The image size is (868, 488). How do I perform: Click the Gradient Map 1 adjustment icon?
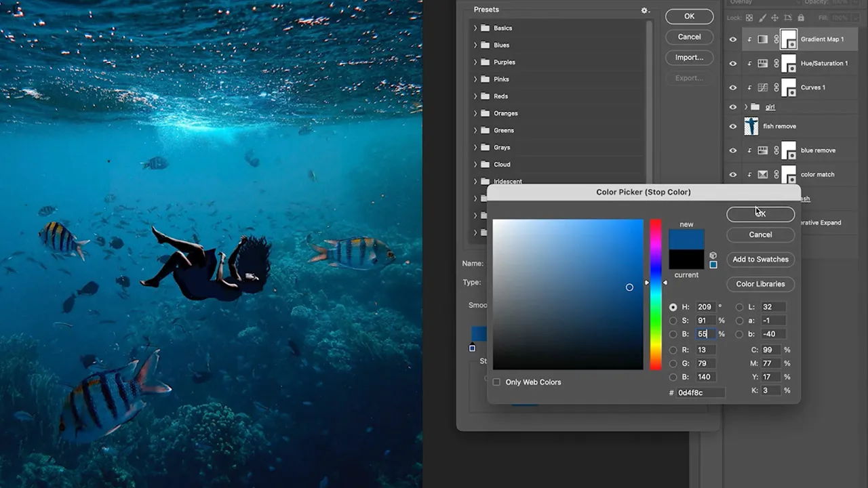coord(763,39)
